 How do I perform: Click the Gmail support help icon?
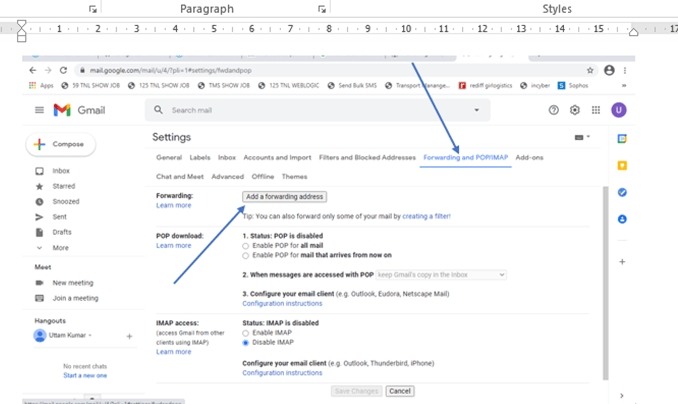554,110
